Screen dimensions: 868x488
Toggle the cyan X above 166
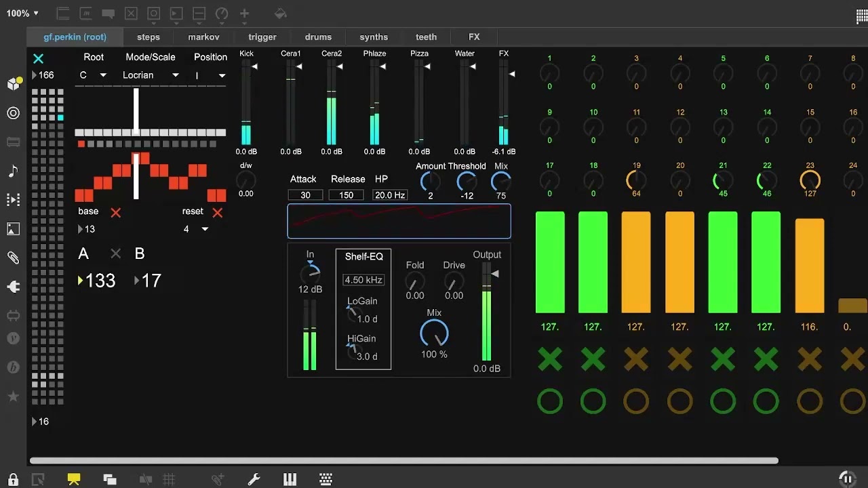[39, 59]
